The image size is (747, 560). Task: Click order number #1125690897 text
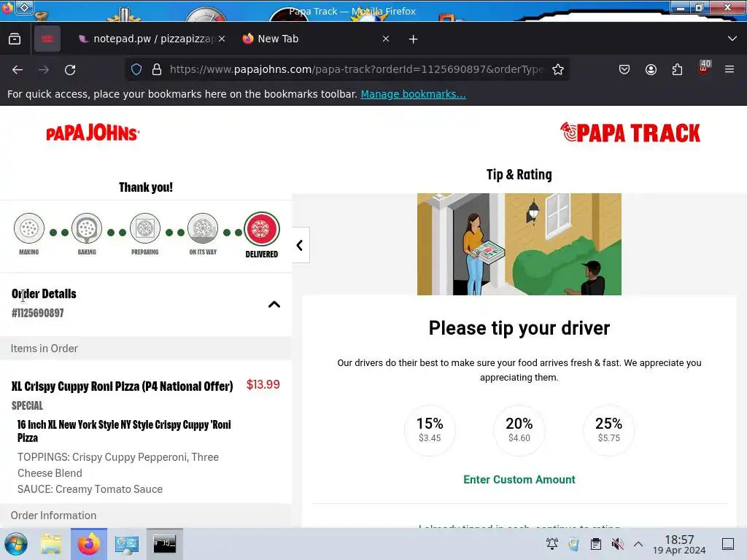pyautogui.click(x=38, y=313)
